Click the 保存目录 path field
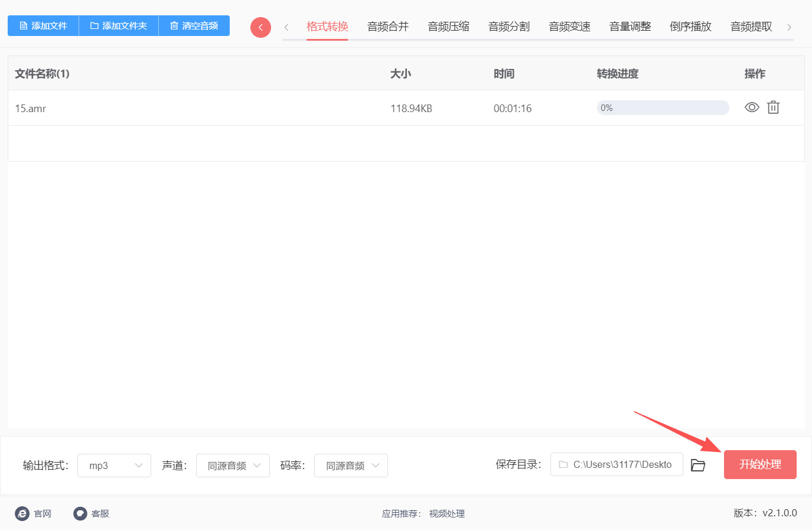 (x=617, y=464)
